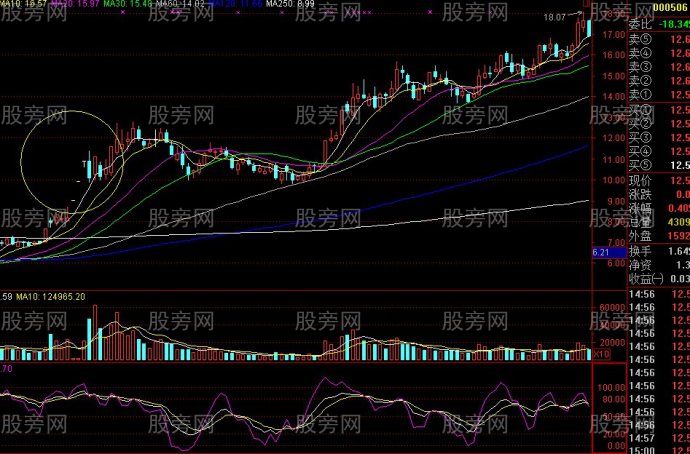Select the 涨跌 change label

[640, 194]
